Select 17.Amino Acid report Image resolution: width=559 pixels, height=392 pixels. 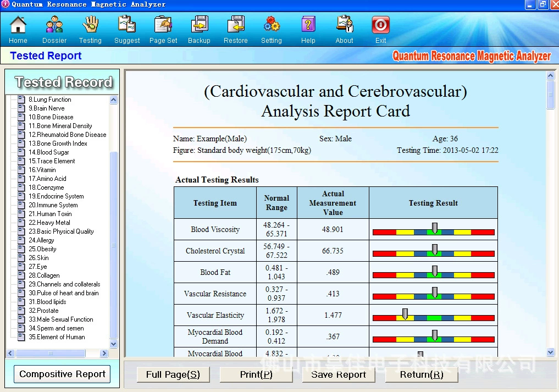pos(47,178)
